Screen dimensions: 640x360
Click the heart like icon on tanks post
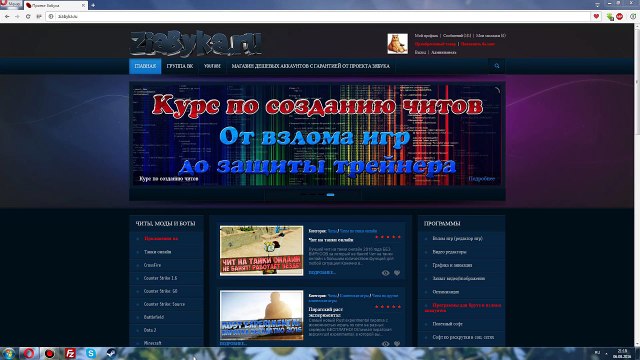(397, 273)
